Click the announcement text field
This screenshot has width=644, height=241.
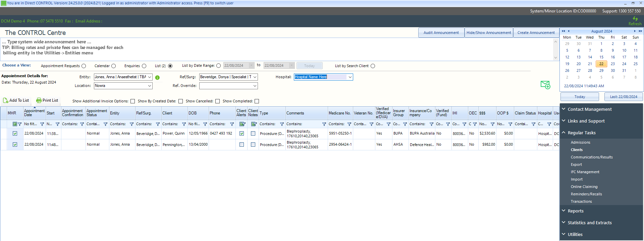[x=277, y=49]
